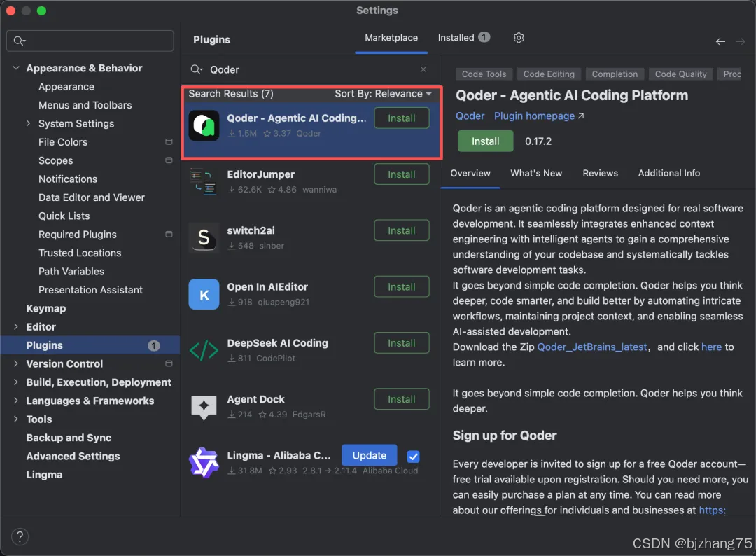Collapse the Appearance & Behavior section

click(x=16, y=68)
